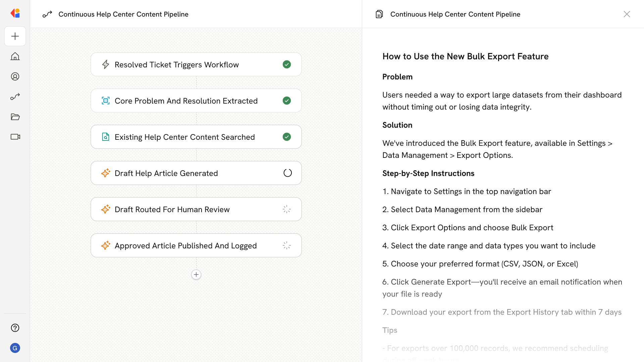Open the projects folder icon in the sidebar

(x=15, y=117)
